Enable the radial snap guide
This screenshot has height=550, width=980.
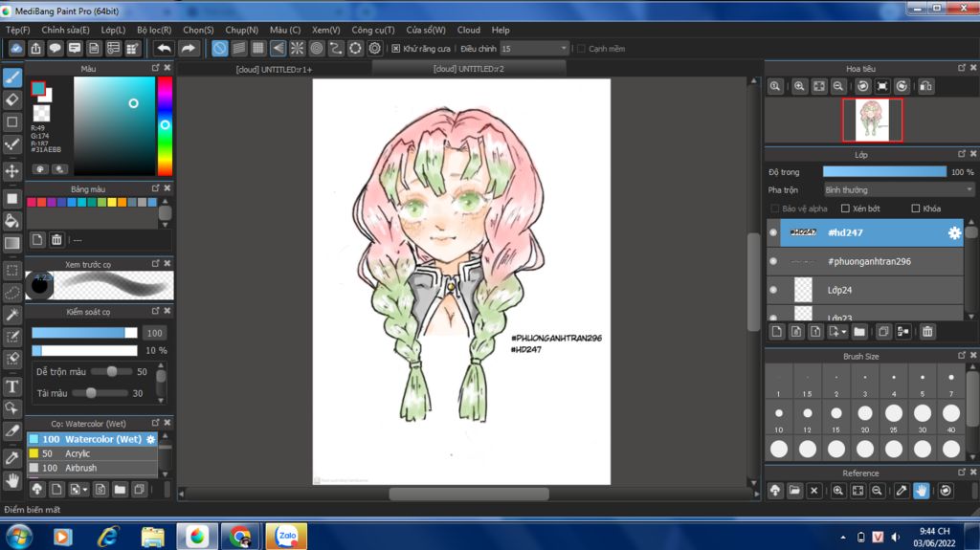tap(297, 48)
